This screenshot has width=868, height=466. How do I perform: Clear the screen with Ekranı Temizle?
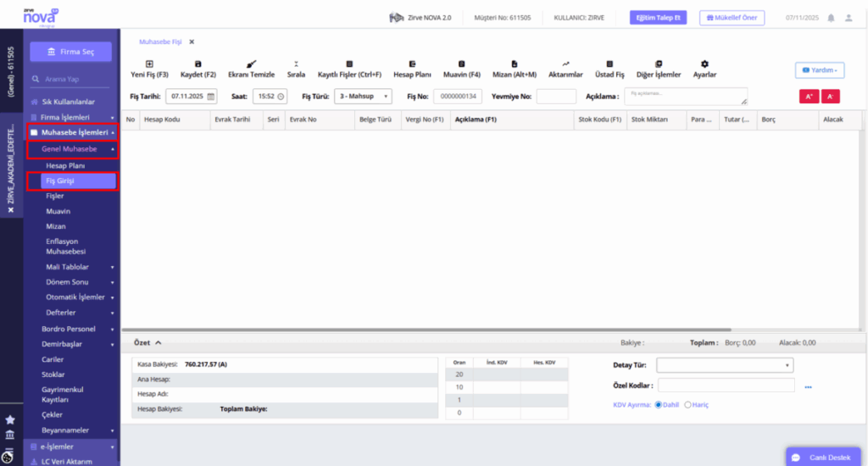(251, 64)
